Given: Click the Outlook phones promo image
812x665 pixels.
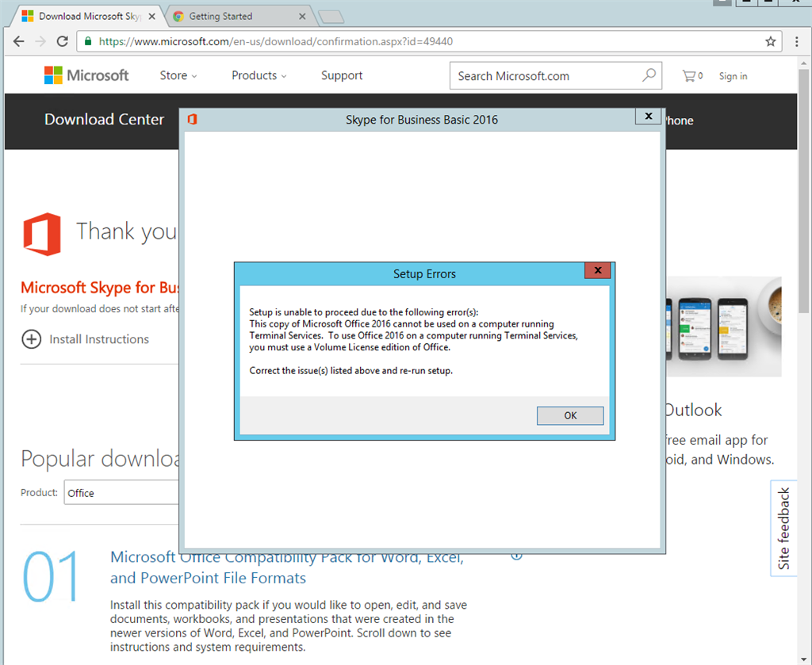Looking at the screenshot, I should 723,327.
